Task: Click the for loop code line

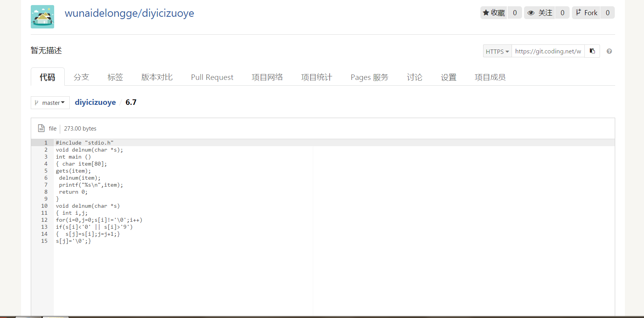Action: (x=99, y=220)
